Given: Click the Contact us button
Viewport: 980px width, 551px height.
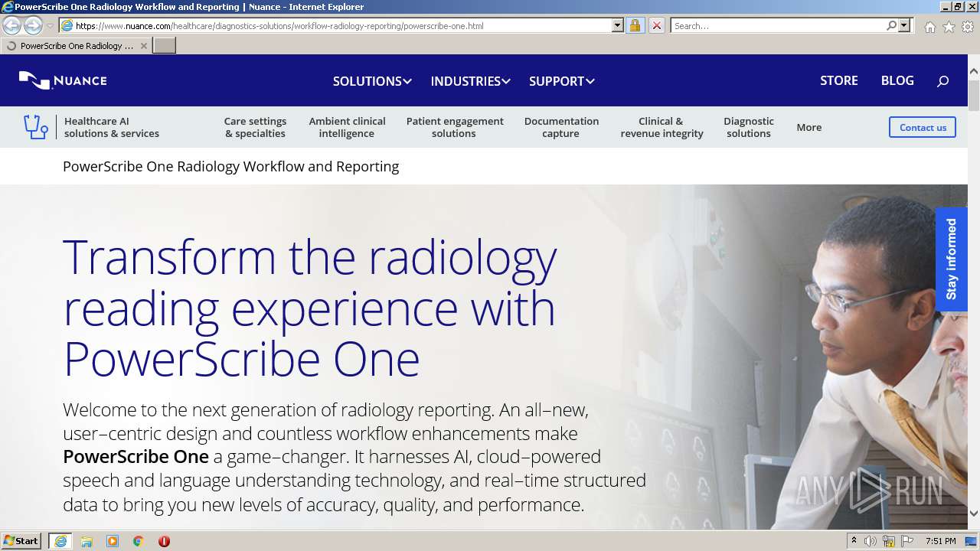Looking at the screenshot, I should [x=923, y=127].
